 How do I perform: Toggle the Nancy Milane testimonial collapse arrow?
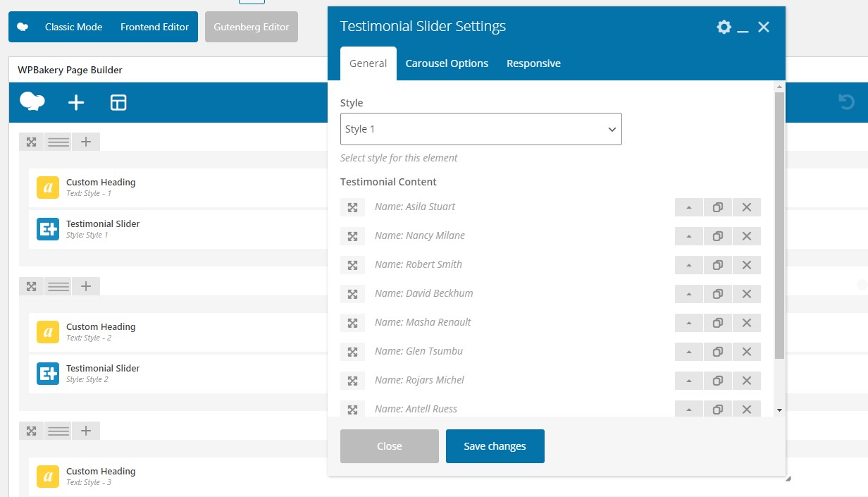(x=688, y=236)
